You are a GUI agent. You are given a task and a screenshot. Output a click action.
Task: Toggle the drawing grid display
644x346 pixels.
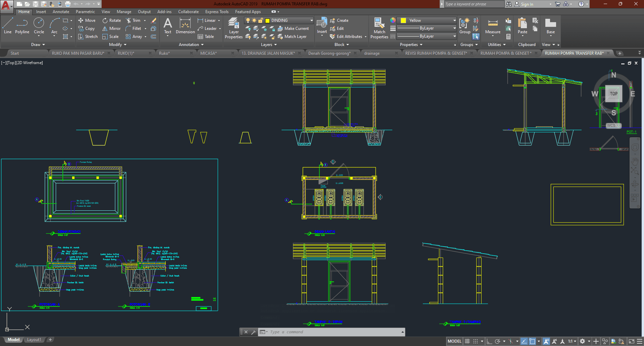467,341
